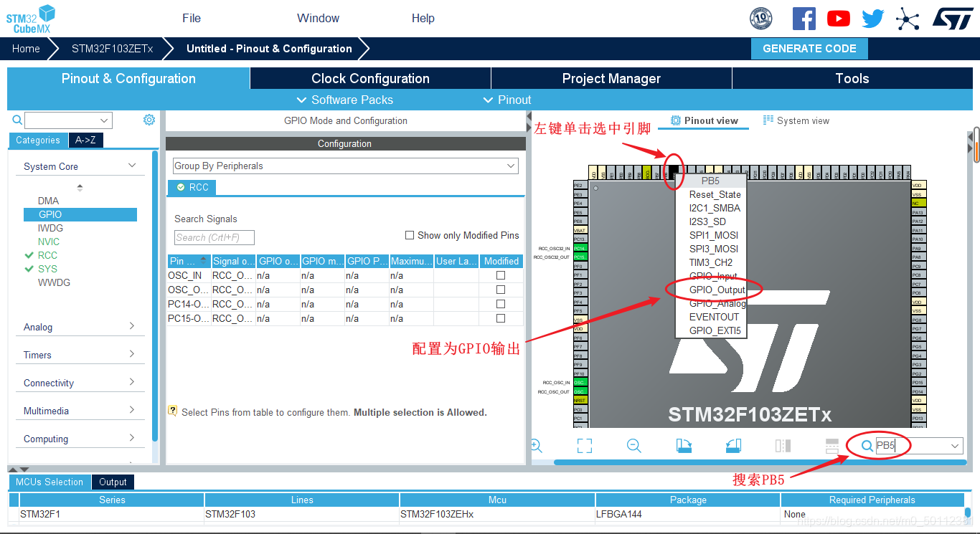
Task: Open the 10-year anniversary badge icon
Action: pyautogui.click(x=760, y=18)
